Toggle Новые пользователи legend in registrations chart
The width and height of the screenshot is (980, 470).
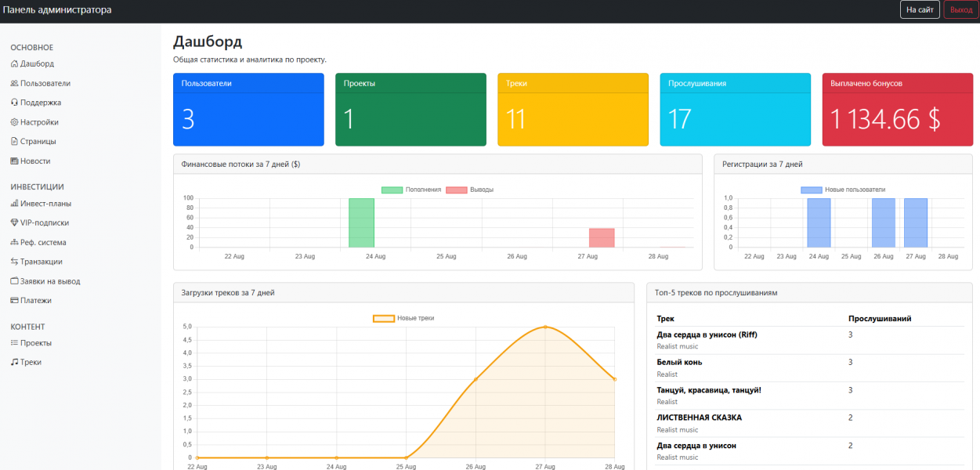pos(843,190)
